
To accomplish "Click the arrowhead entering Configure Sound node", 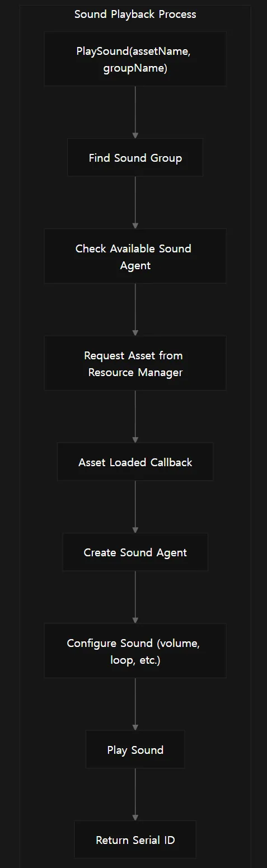I will click(135, 620).
